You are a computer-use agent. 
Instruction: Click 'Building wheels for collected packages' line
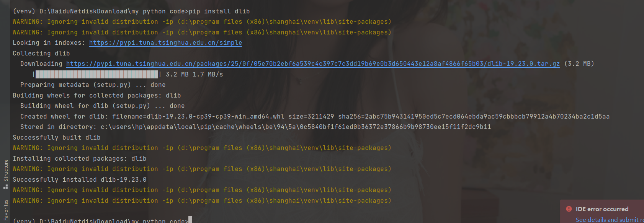pyautogui.click(x=97, y=95)
